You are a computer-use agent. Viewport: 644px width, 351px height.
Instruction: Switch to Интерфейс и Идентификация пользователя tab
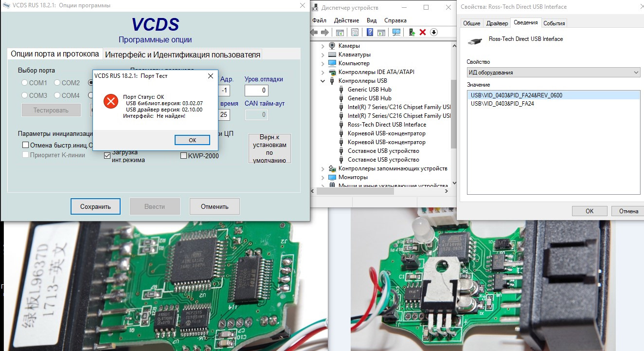[x=183, y=55]
